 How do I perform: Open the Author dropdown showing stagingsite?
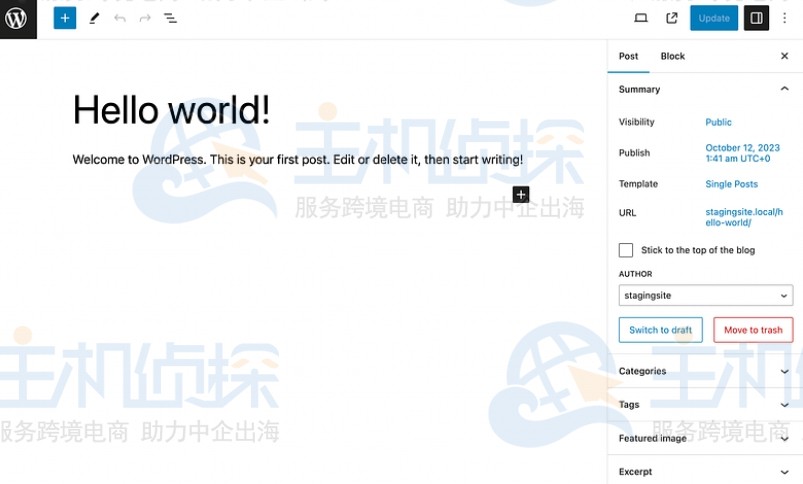click(x=705, y=296)
